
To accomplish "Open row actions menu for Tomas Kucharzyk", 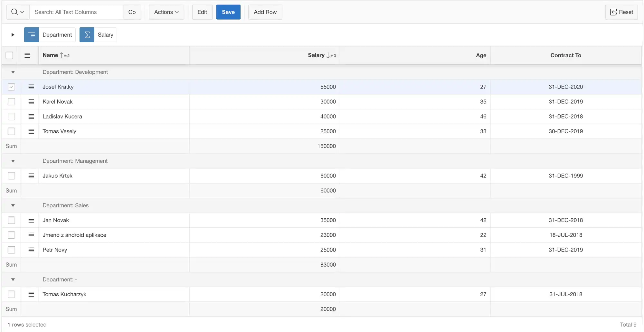I will coord(31,294).
